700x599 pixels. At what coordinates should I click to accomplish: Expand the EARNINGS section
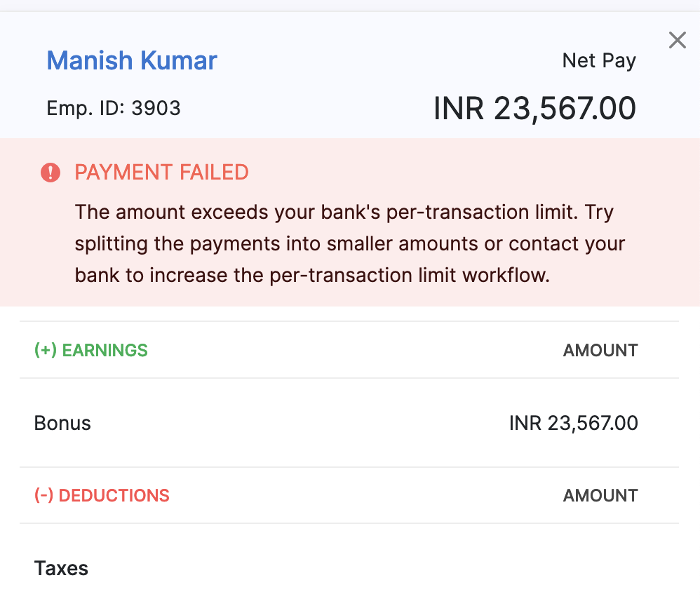[x=91, y=350]
